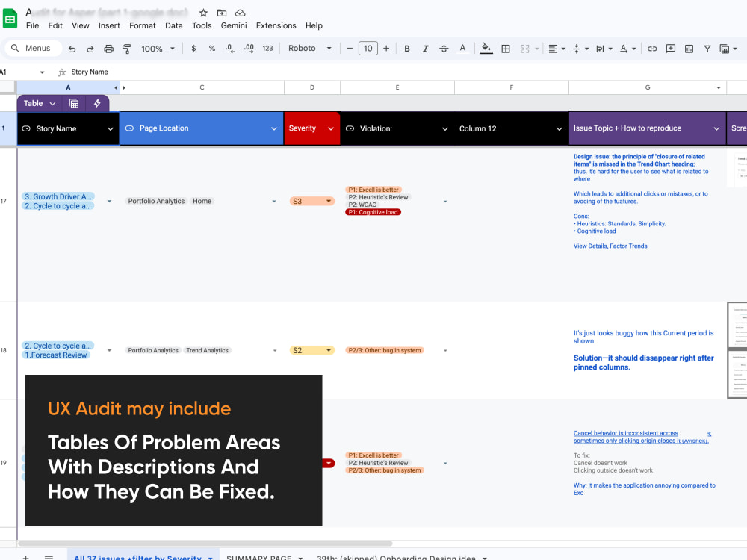Insert a link
This screenshot has width=747, height=560.
click(x=652, y=49)
